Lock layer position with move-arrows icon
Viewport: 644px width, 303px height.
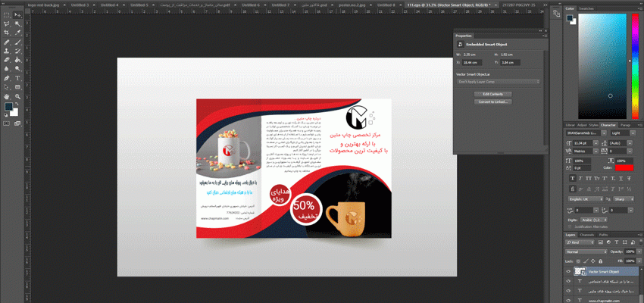point(592,261)
